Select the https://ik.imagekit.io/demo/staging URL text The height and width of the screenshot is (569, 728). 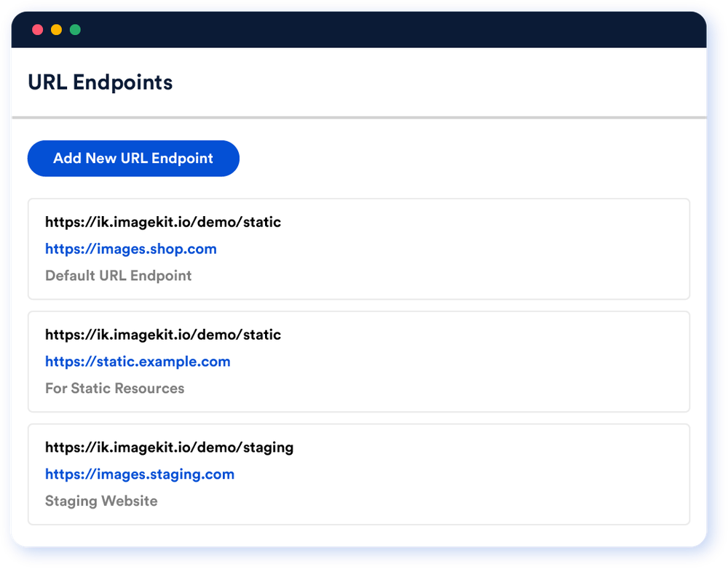pos(170,448)
